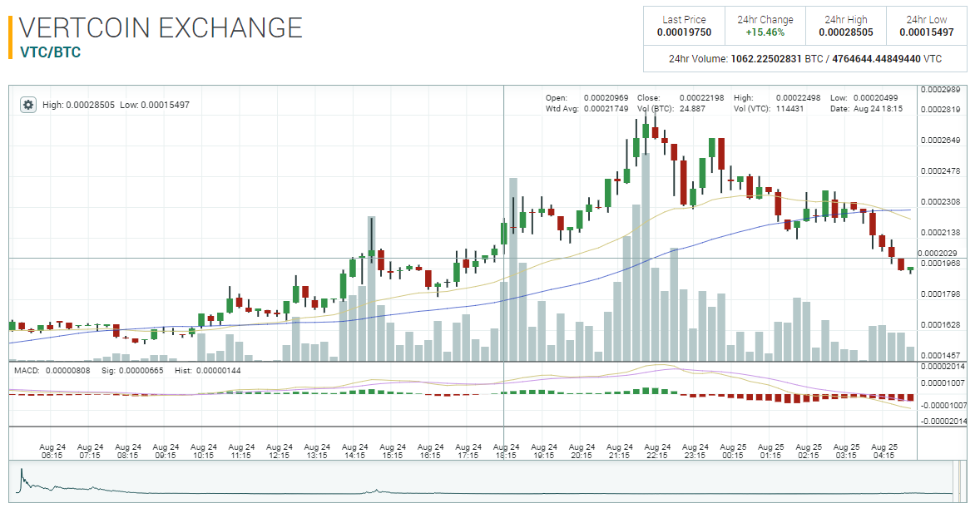Open chart settings with the gear icon

click(28, 105)
